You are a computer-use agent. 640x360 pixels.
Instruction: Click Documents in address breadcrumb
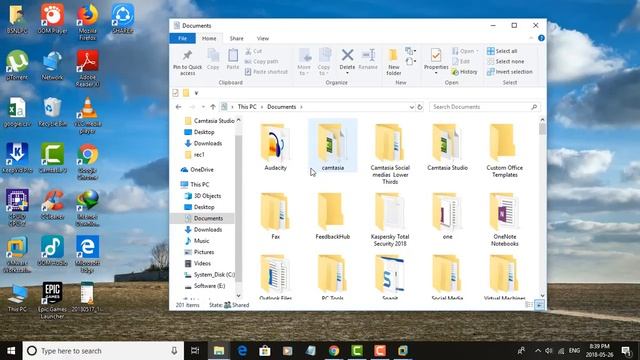click(x=281, y=107)
